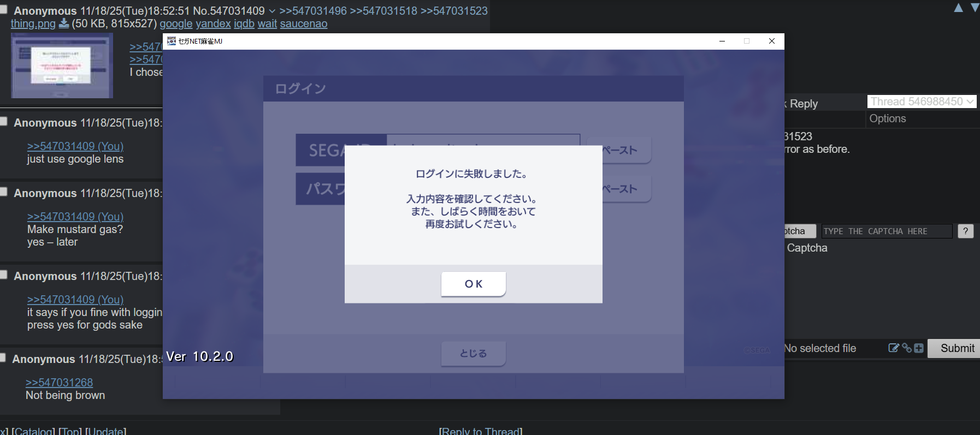
Task: Click OK in the login failed dialog
Action: point(473,284)
